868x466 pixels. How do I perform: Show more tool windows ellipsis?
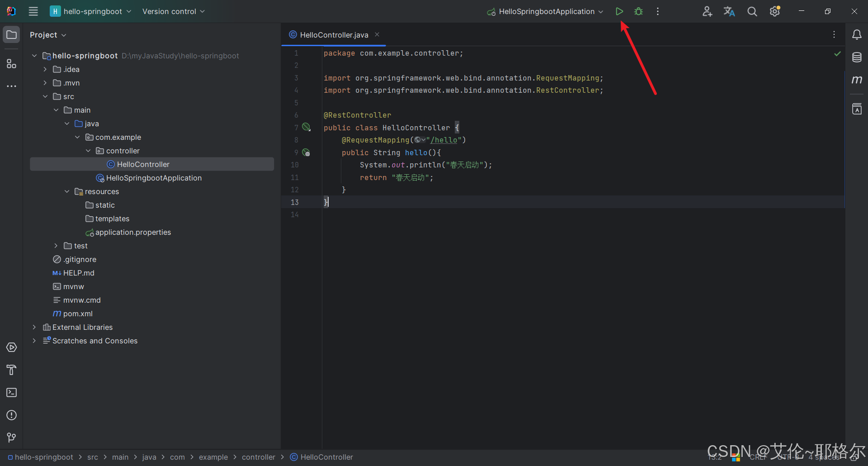pyautogui.click(x=12, y=86)
